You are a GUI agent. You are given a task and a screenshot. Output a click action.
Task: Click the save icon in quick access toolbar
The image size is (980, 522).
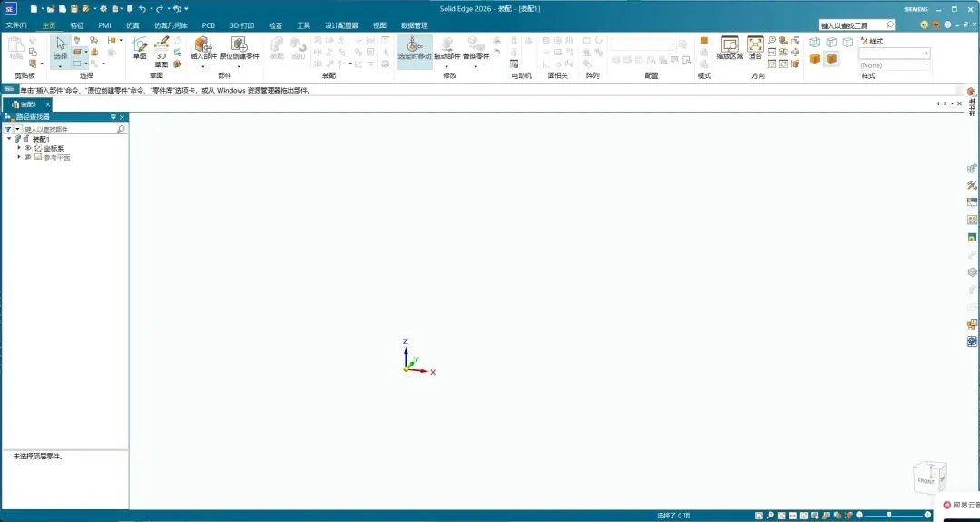[x=73, y=9]
